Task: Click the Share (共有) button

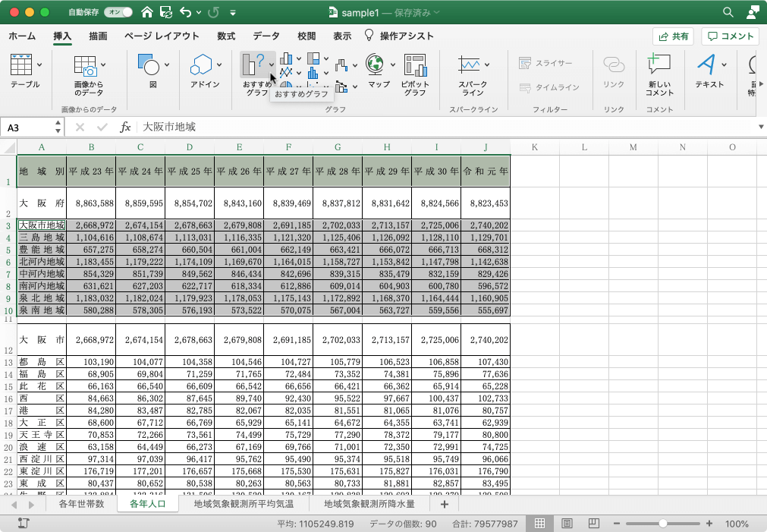Action: tap(673, 36)
